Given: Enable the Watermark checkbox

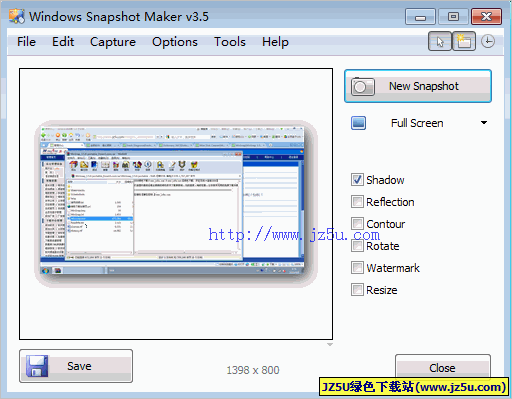Looking at the screenshot, I should [357, 268].
